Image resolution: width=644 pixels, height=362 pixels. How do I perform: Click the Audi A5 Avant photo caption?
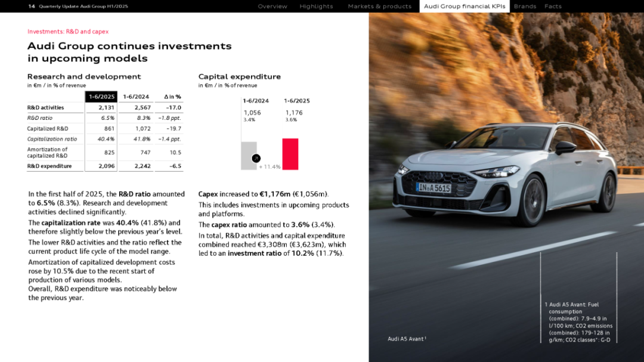point(406,339)
